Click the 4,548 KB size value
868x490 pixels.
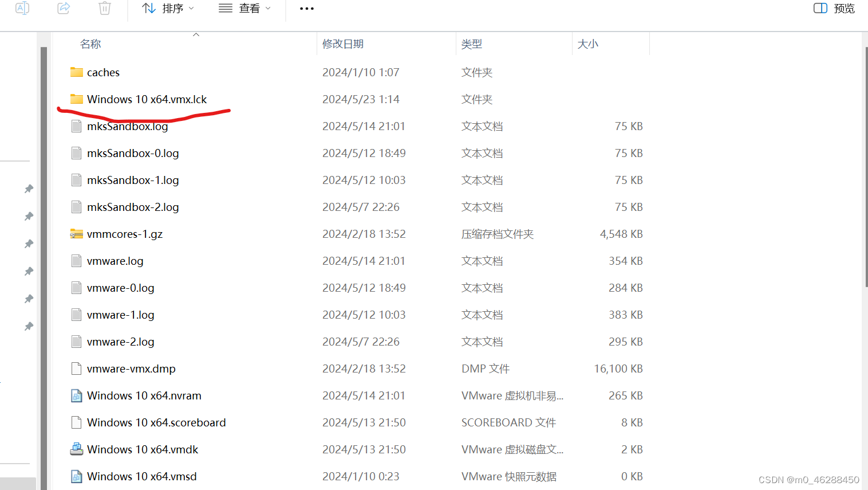pos(621,234)
